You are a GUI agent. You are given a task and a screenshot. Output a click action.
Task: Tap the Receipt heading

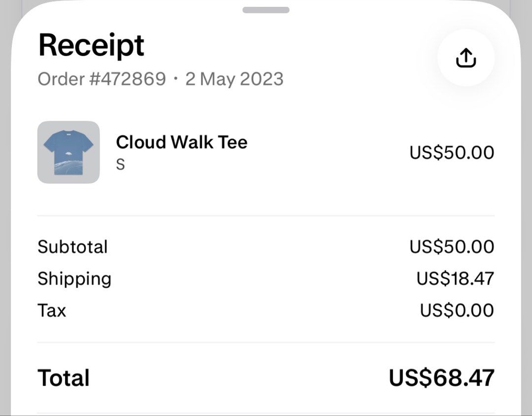tap(91, 46)
